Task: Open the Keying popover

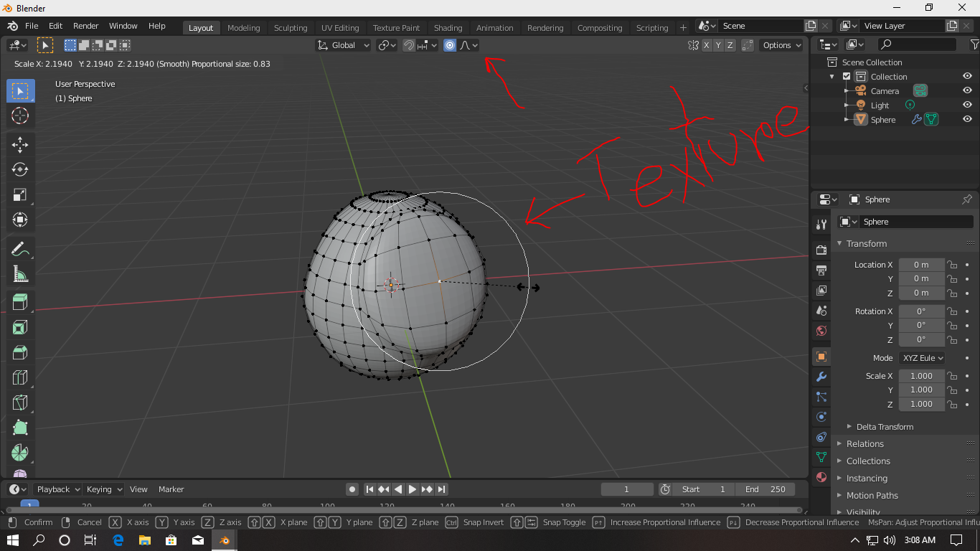Action: [103, 489]
